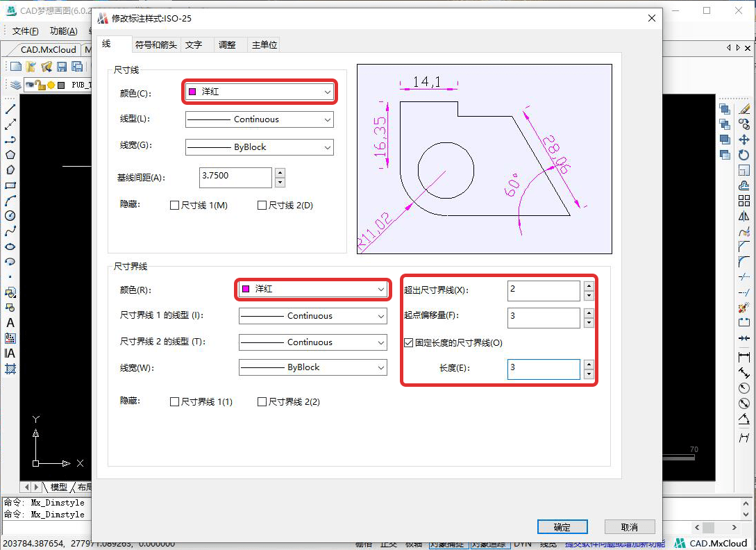Toggle DYN mode in status bar
This screenshot has height=550, width=756.
click(x=523, y=544)
